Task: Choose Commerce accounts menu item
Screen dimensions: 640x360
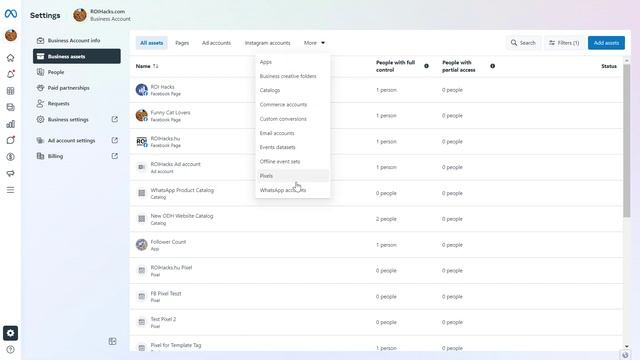Action: coord(292,104)
